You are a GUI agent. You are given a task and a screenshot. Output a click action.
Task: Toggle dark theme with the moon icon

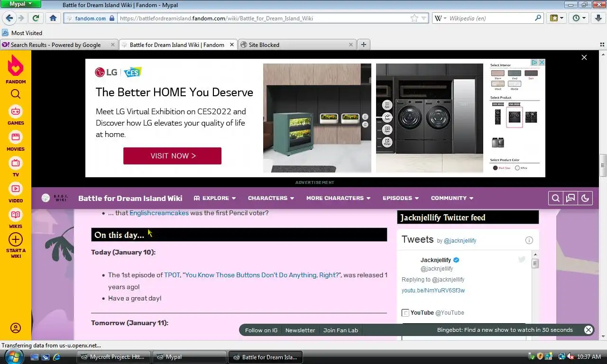[x=585, y=198]
